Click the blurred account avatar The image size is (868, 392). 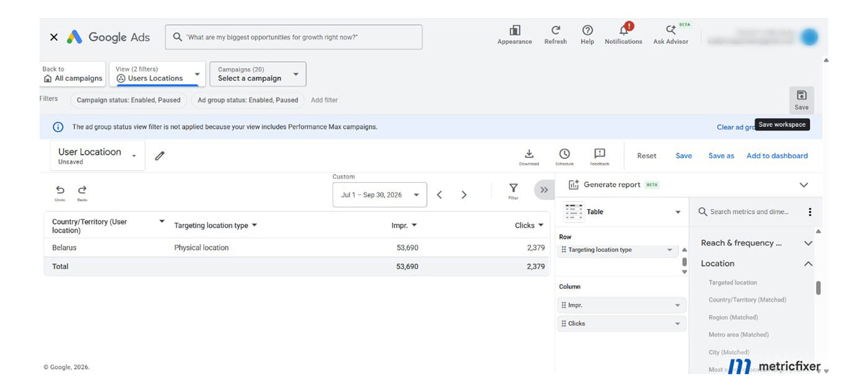coord(809,37)
